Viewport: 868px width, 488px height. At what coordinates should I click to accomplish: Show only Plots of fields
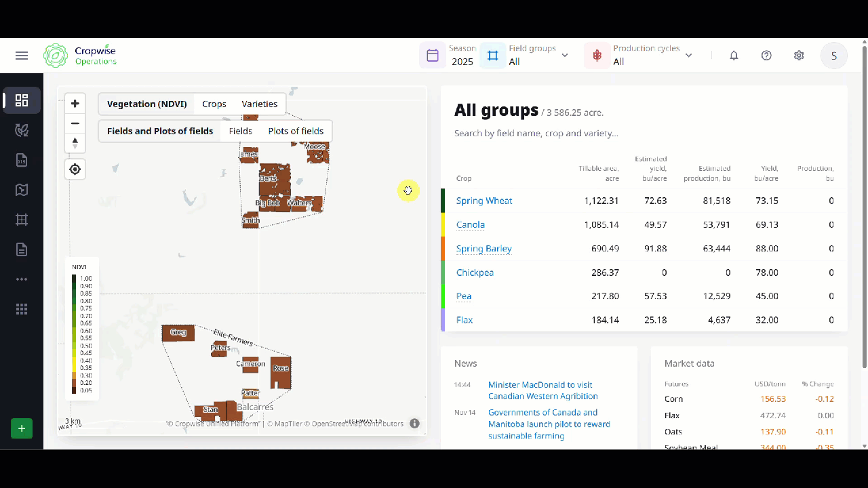(x=296, y=131)
